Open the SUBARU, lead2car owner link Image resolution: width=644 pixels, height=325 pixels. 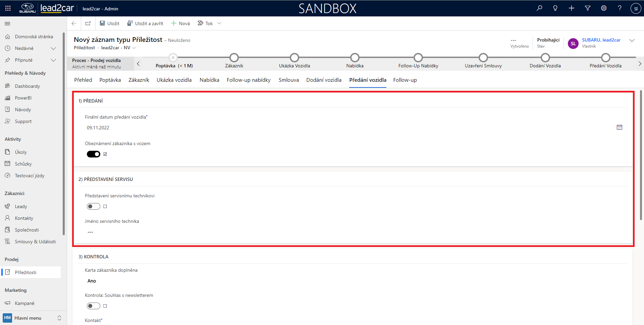coord(601,40)
